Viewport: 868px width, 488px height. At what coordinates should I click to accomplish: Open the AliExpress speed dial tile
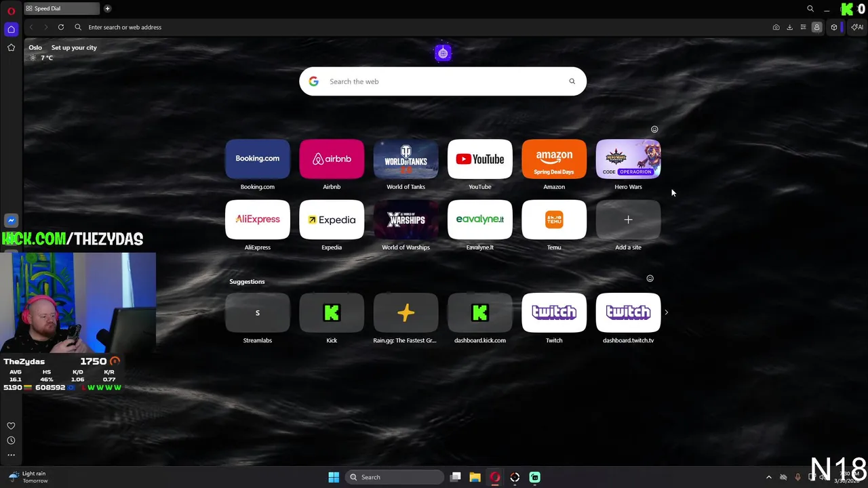[257, 220]
